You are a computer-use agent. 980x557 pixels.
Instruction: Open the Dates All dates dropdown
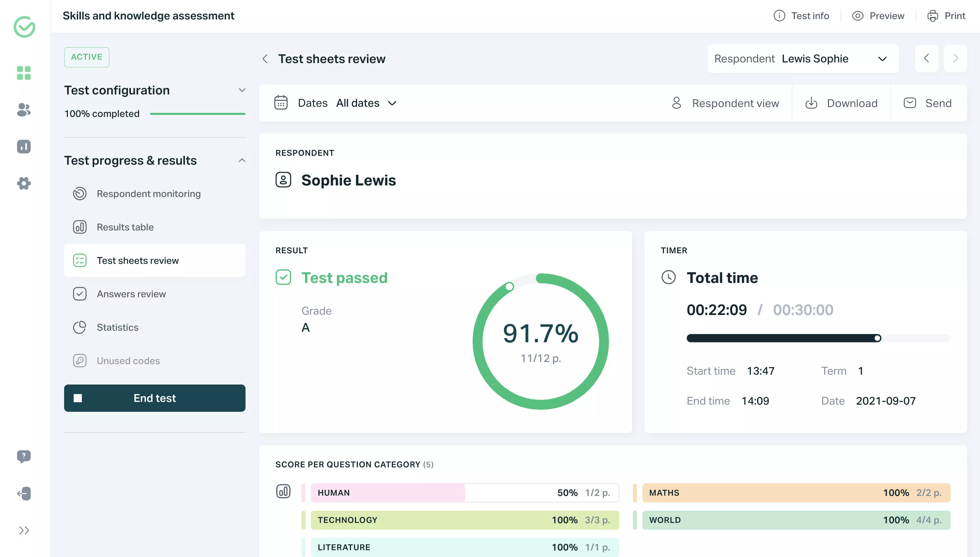[x=347, y=103]
